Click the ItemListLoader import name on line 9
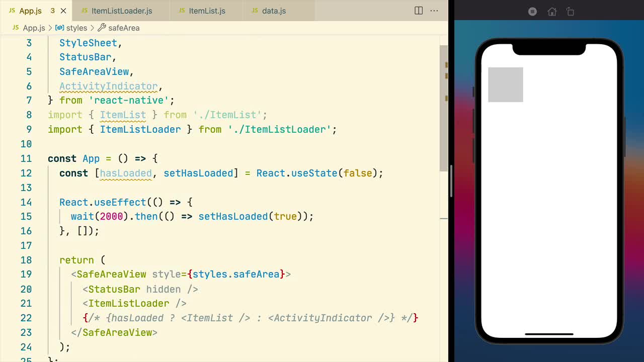Image resolution: width=644 pixels, height=362 pixels. 140,129
